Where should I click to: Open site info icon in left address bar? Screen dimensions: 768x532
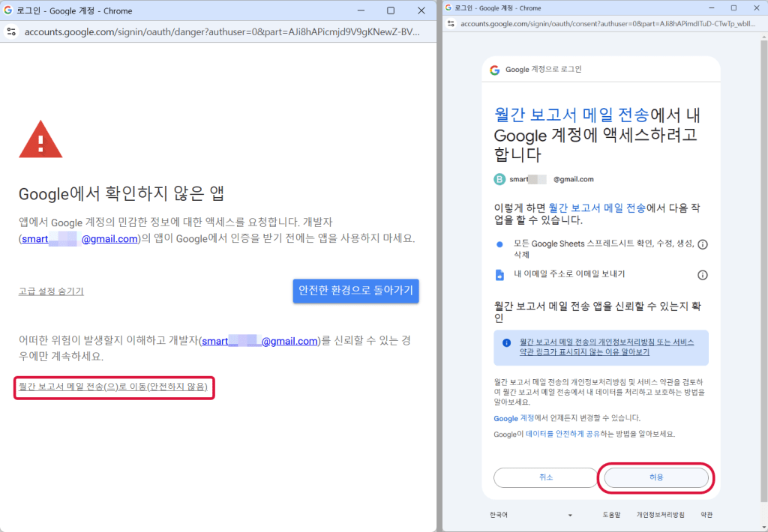(11, 32)
